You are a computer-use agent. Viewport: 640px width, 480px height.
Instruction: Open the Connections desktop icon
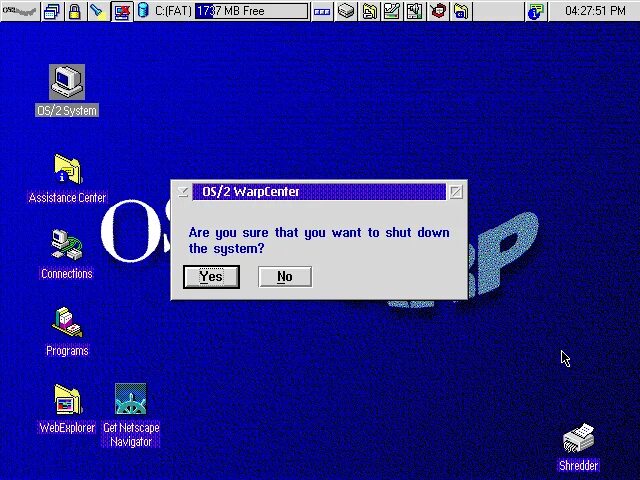click(67, 244)
